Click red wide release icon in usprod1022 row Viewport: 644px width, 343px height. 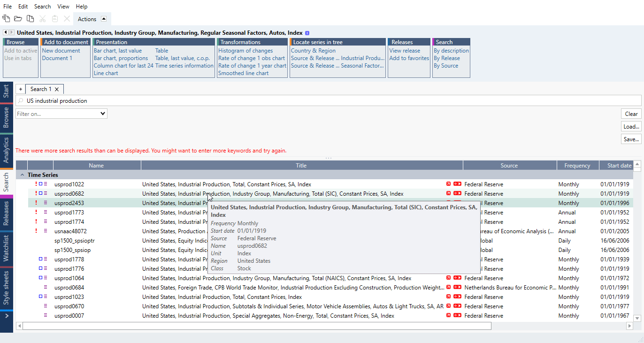tap(457, 184)
